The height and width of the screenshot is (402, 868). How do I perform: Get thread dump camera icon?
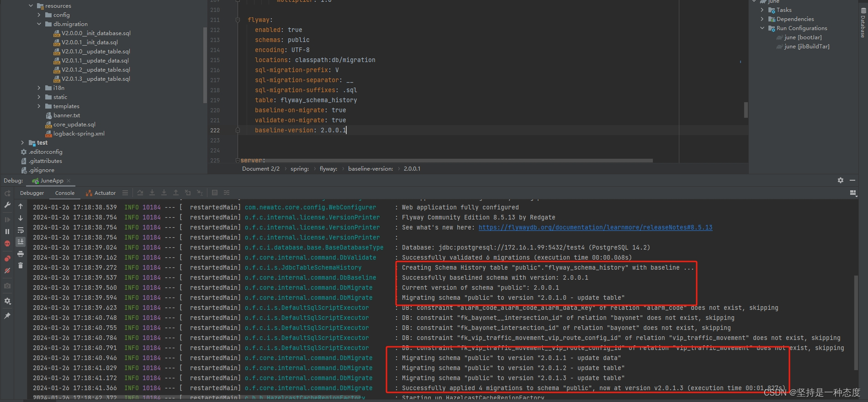7,286
